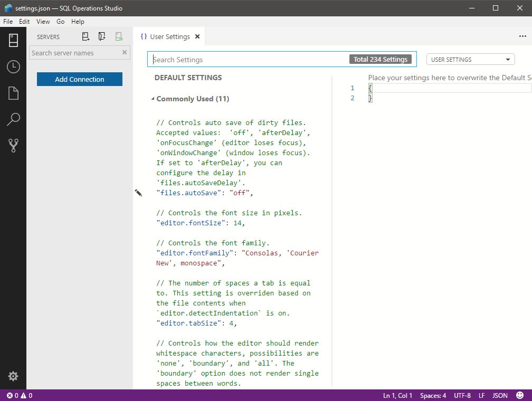This screenshot has width=532, height=401.
Task: Click LF end-of-line status item
Action: (481, 395)
